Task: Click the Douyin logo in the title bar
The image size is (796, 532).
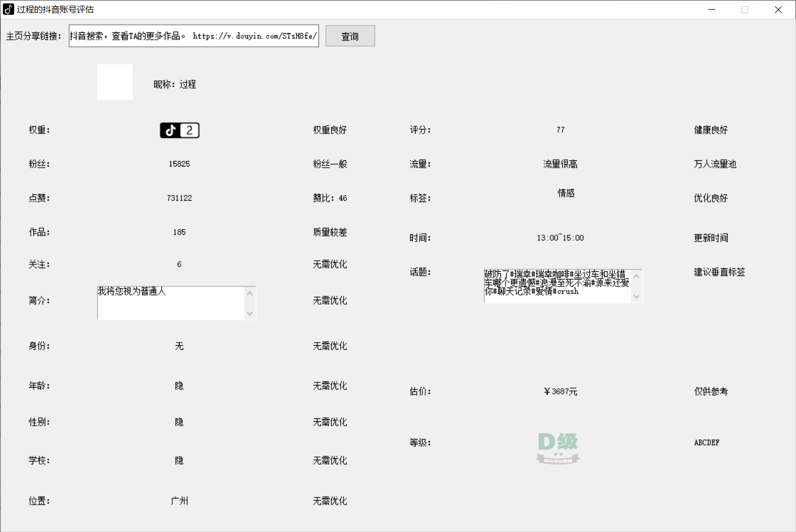Action: click(x=8, y=9)
